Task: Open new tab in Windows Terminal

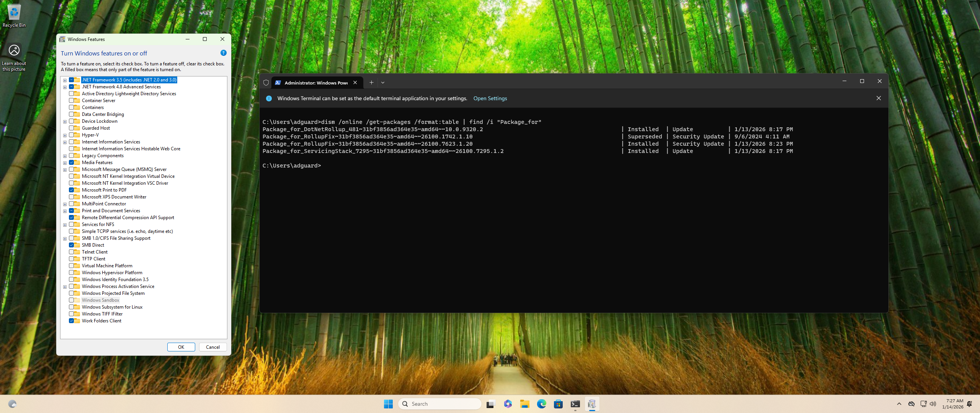Action: tap(371, 83)
